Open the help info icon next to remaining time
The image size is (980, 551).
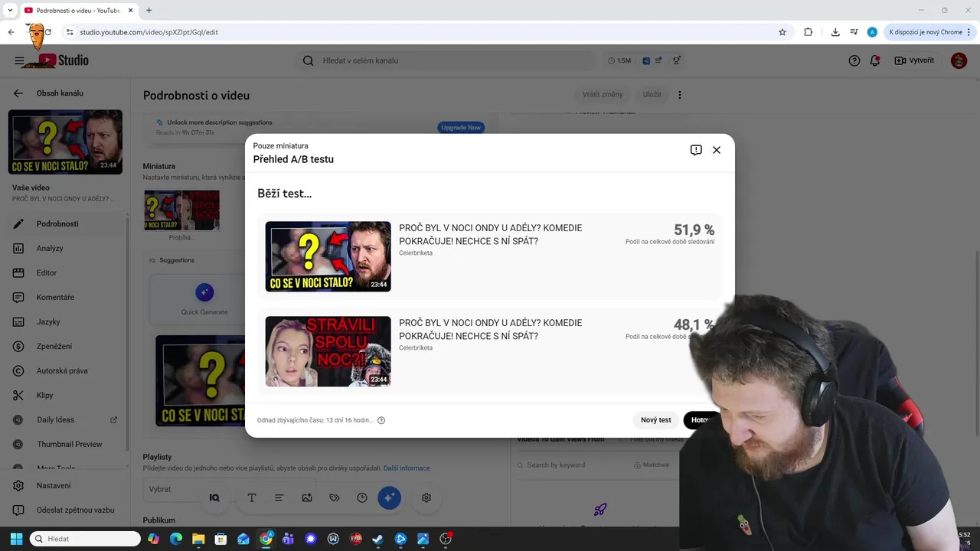pyautogui.click(x=381, y=420)
